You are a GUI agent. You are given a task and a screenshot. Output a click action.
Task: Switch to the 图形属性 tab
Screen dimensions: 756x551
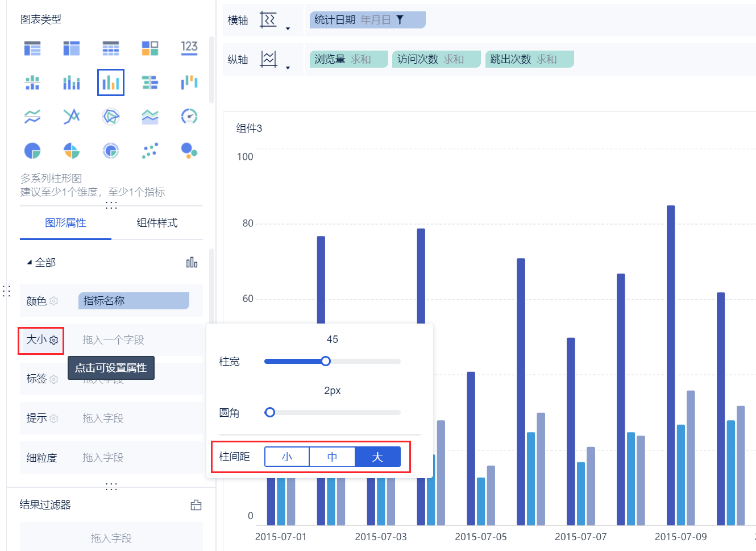click(65, 223)
